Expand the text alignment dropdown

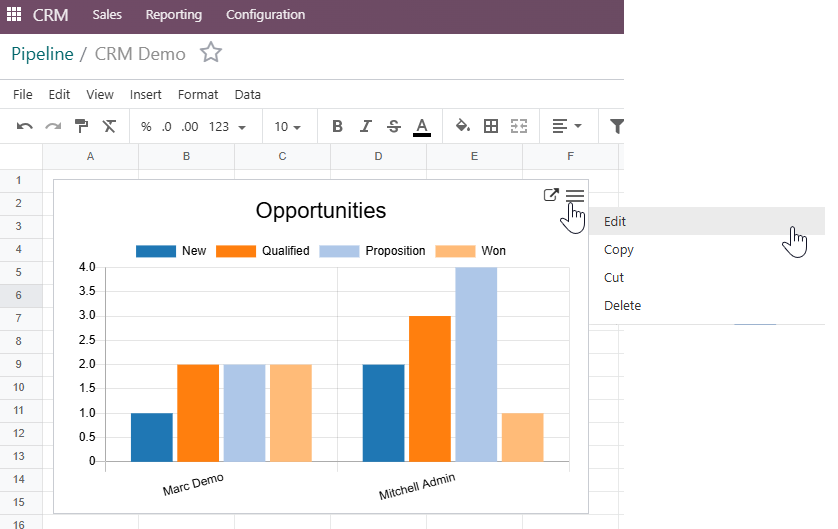567,127
